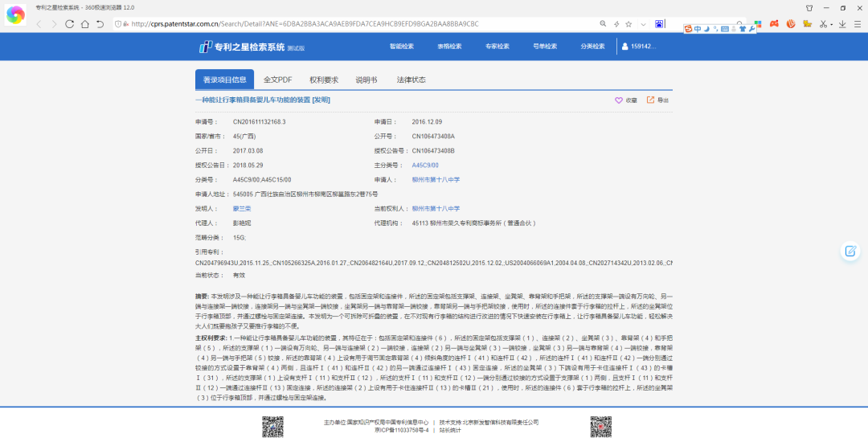The height and width of the screenshot is (442, 868).
Task: Click the zoom magnifier icon in address bar
Action: tap(603, 24)
